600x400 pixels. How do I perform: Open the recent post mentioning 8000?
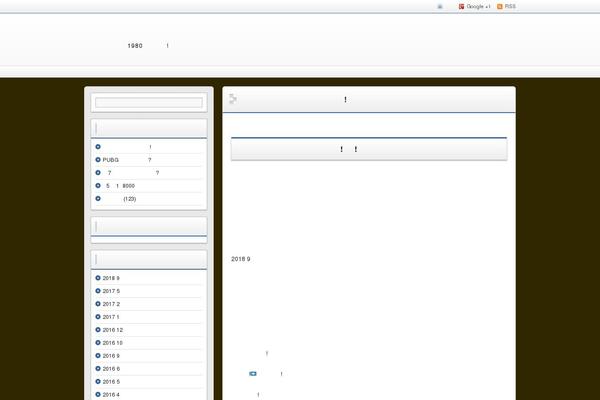[119, 186]
